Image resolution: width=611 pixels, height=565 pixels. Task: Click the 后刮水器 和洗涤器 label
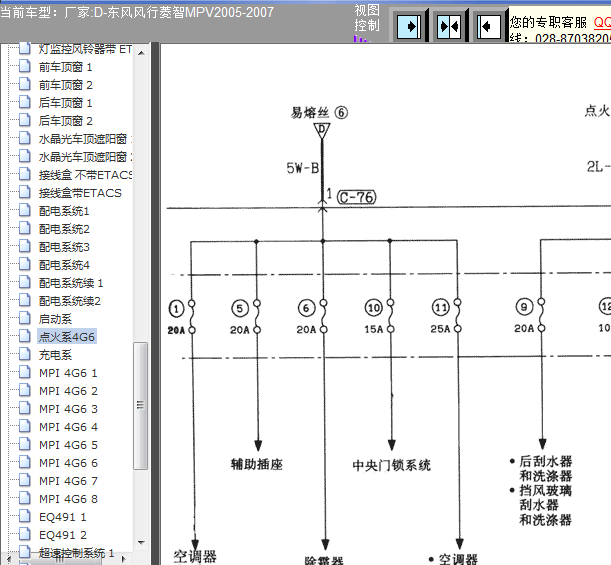coord(542,469)
